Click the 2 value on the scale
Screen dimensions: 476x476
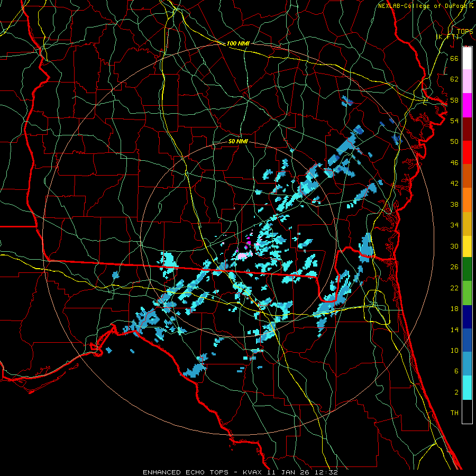[456, 392]
